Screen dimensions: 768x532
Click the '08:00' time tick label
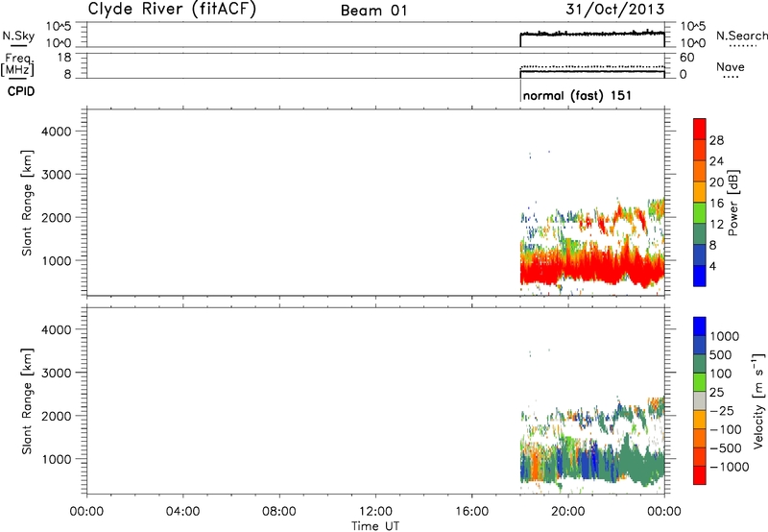point(279,512)
